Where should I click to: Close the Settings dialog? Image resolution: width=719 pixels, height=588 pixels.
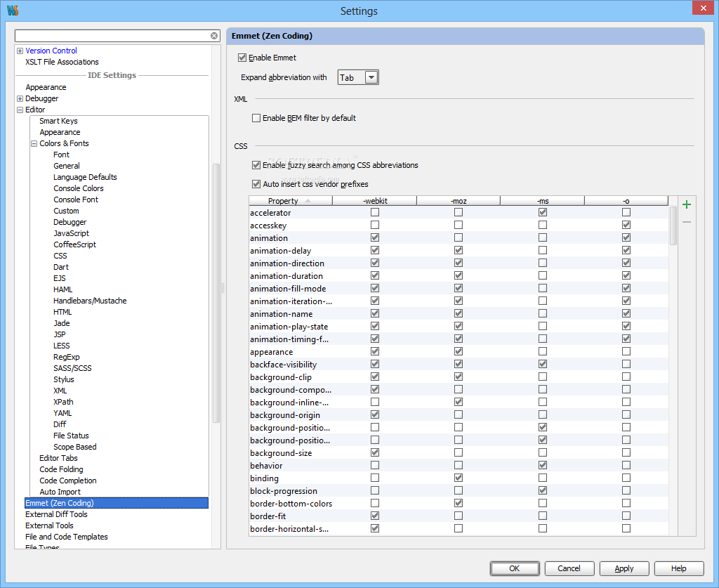[x=703, y=8]
